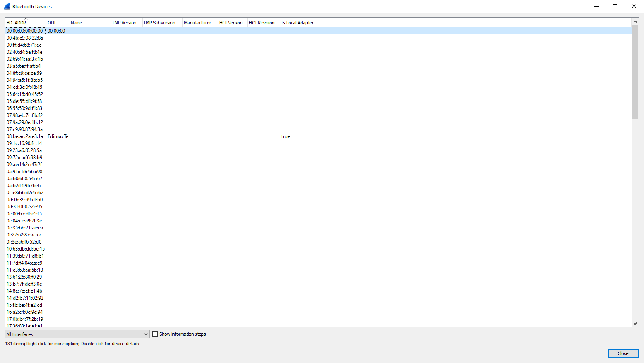Select device 00:4b:c9:08:32:8a
Image resolution: width=644 pixels, height=363 pixels.
(24, 38)
